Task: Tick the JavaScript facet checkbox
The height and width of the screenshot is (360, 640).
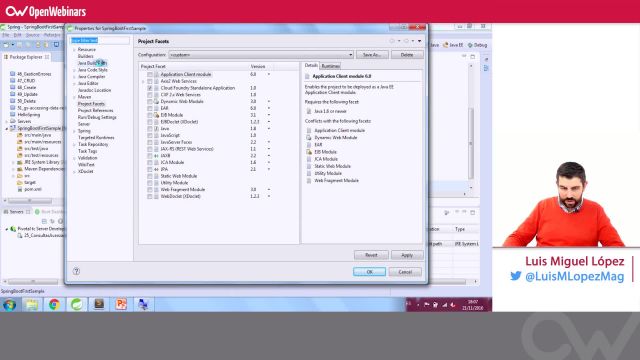Action: coord(150,136)
